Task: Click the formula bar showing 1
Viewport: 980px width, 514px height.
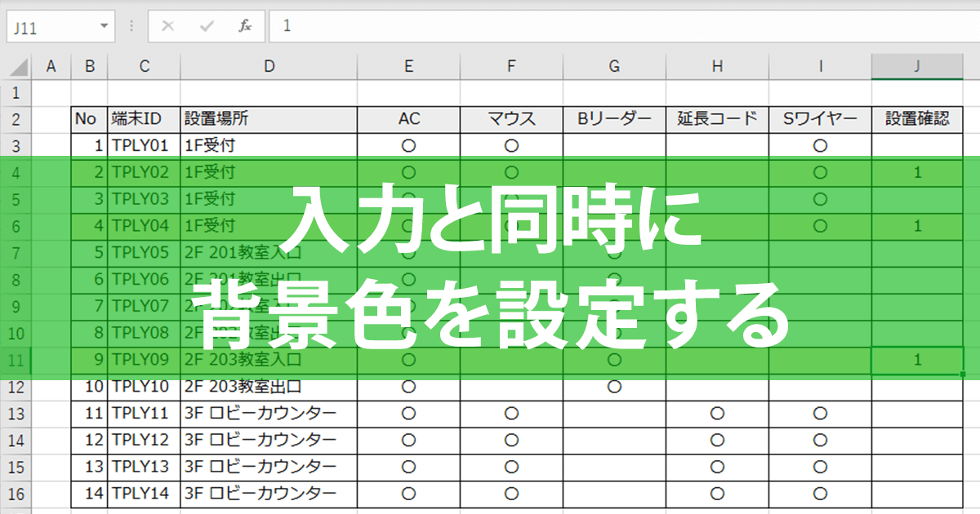Action: pos(624,26)
